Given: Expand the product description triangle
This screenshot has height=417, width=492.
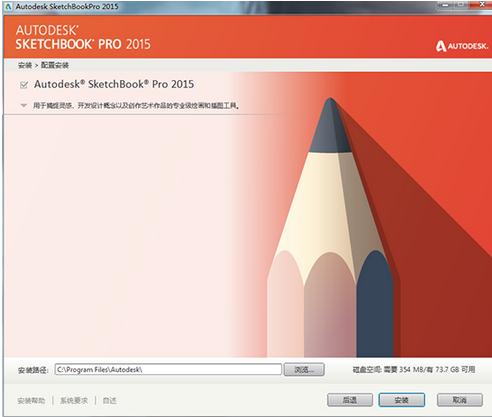Looking at the screenshot, I should 23,105.
